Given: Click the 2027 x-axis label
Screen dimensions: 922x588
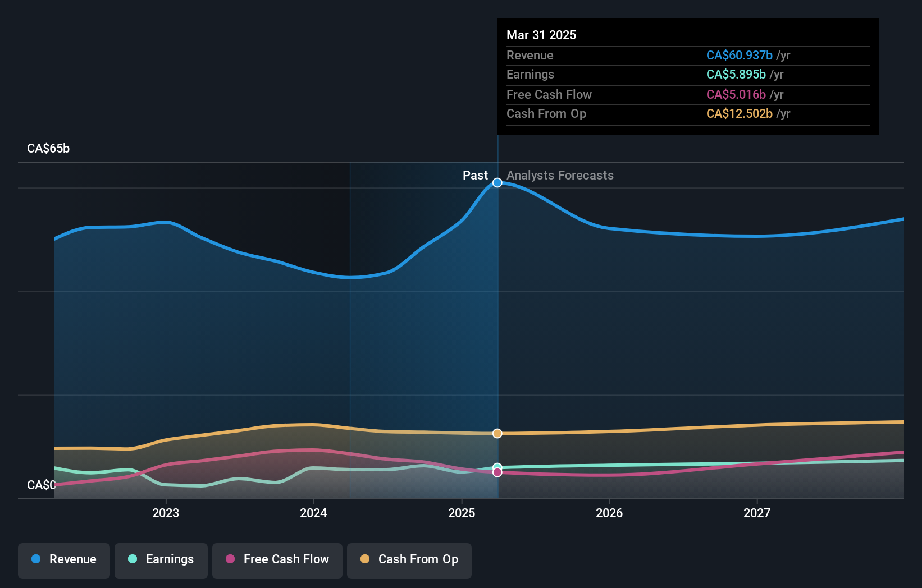Looking at the screenshot, I should pyautogui.click(x=757, y=513).
